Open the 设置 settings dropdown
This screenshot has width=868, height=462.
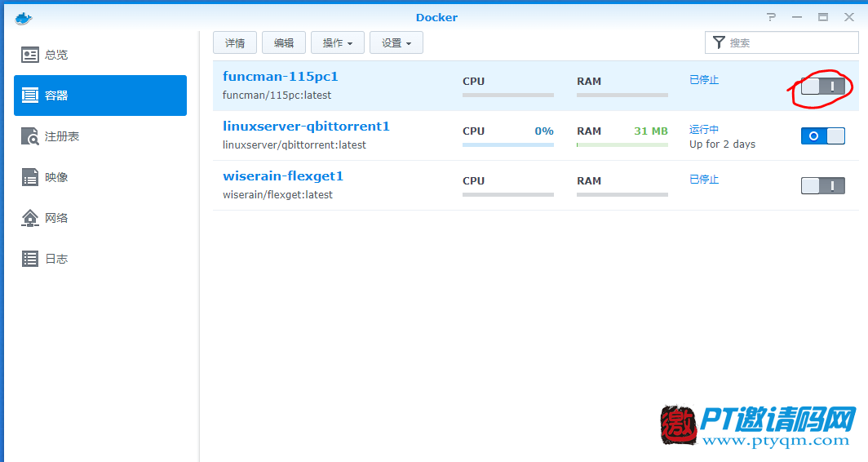tap(396, 42)
